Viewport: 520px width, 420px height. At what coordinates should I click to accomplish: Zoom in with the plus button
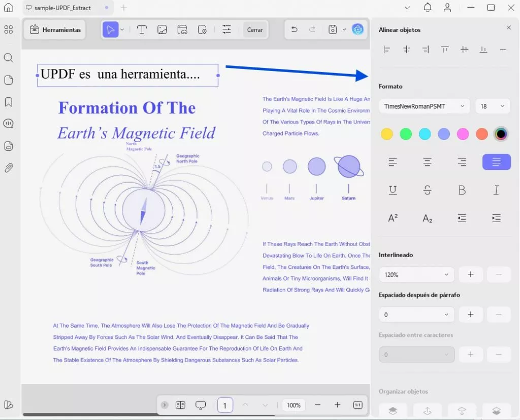coord(337,405)
